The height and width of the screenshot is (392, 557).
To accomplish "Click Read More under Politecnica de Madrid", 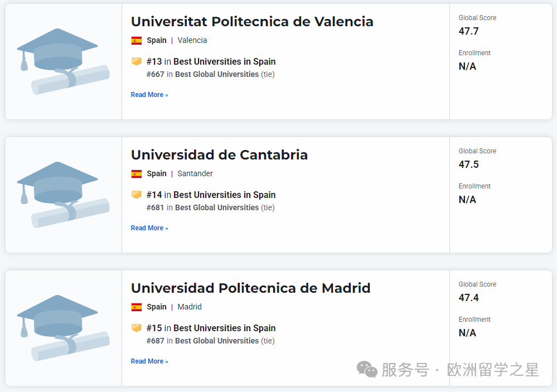I will (x=149, y=361).
